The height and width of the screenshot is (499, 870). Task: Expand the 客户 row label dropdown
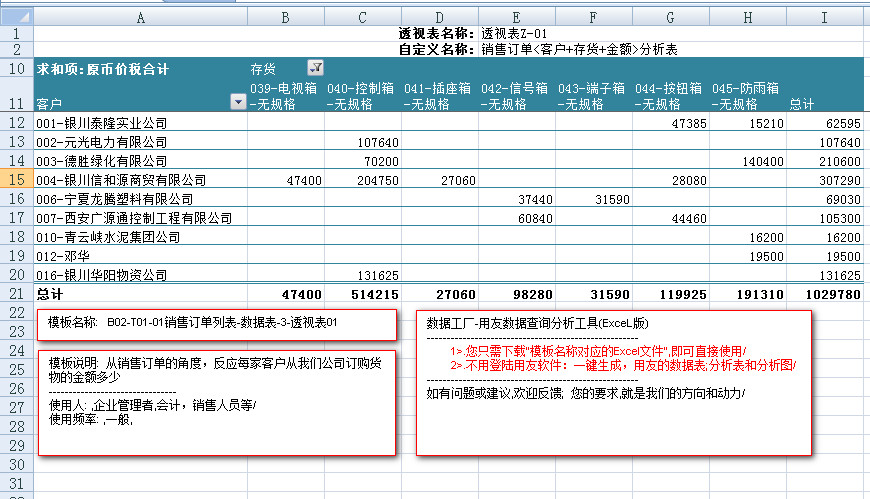(238, 102)
